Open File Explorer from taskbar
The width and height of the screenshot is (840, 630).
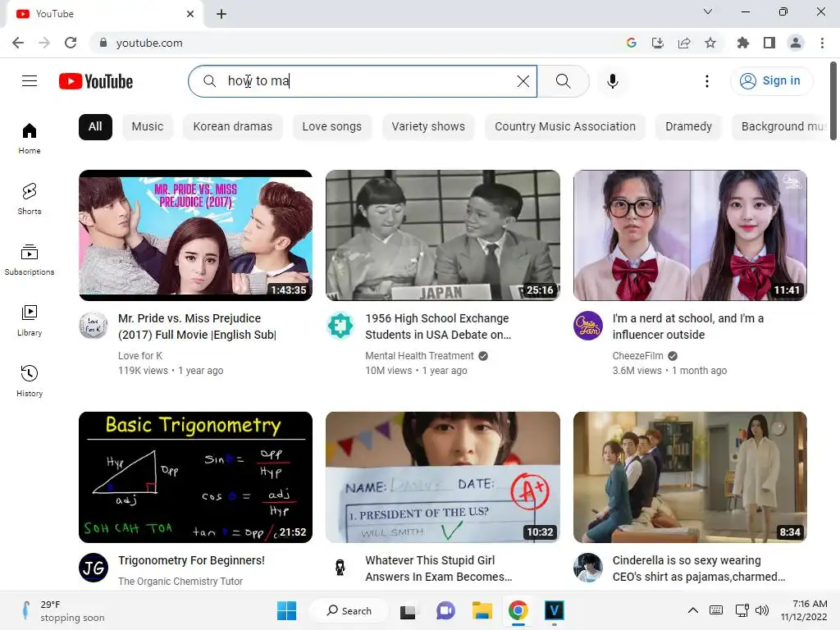tap(482, 610)
